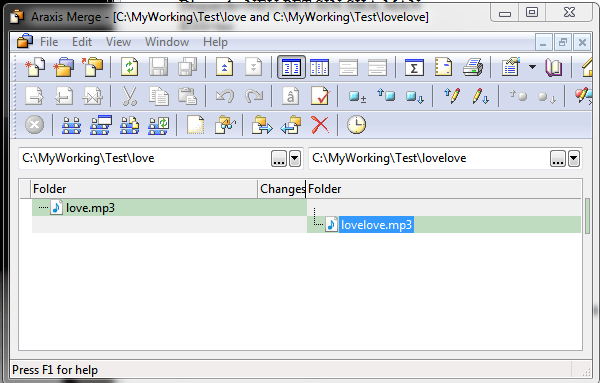Expand the right folder path history dropdown
600x383 pixels.
pyautogui.click(x=574, y=158)
